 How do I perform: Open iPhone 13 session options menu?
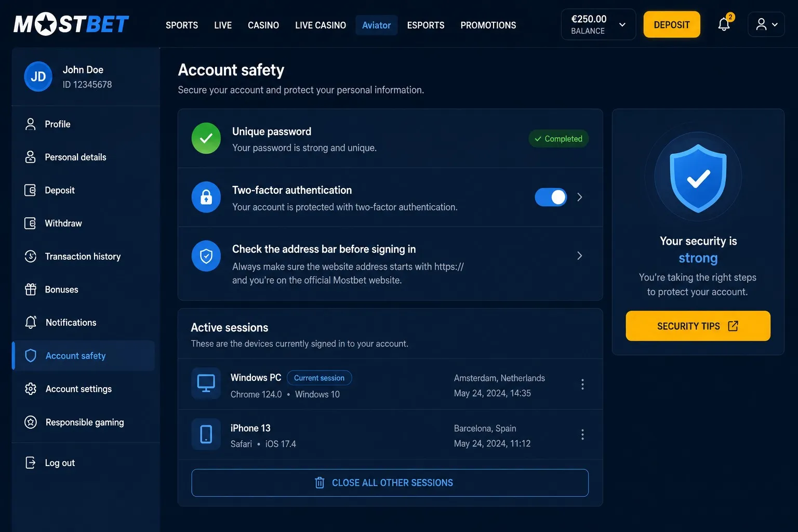pyautogui.click(x=582, y=434)
